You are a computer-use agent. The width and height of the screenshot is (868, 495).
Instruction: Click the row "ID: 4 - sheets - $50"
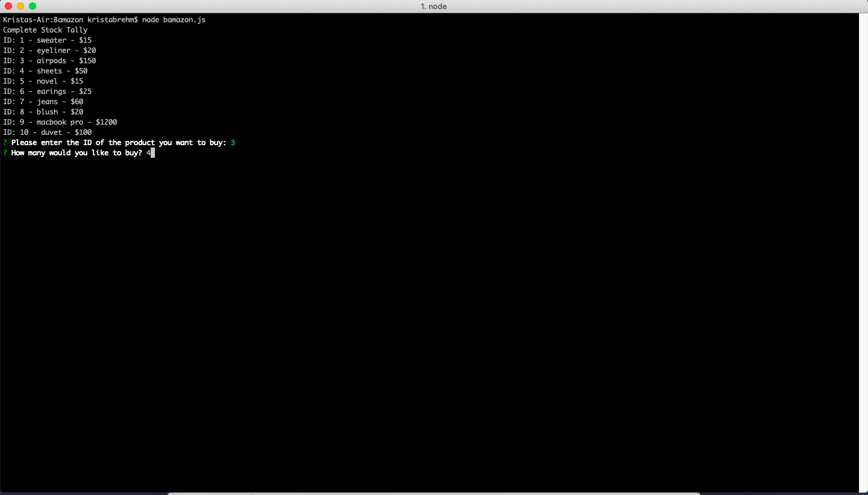(x=45, y=71)
